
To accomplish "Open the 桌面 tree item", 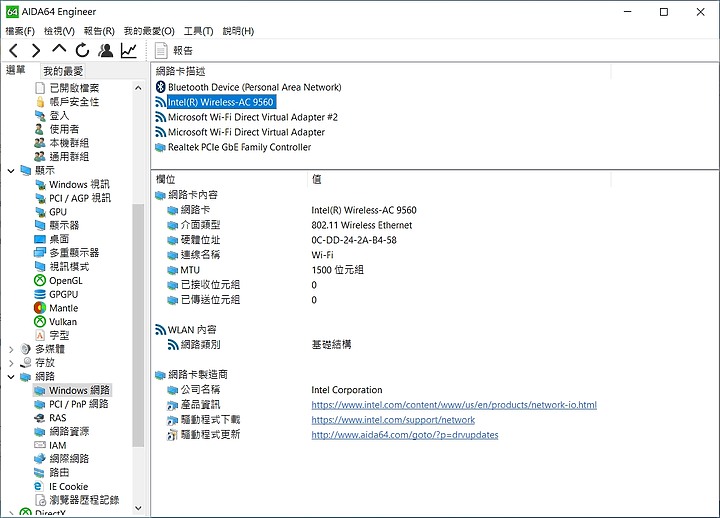I will pos(52,239).
